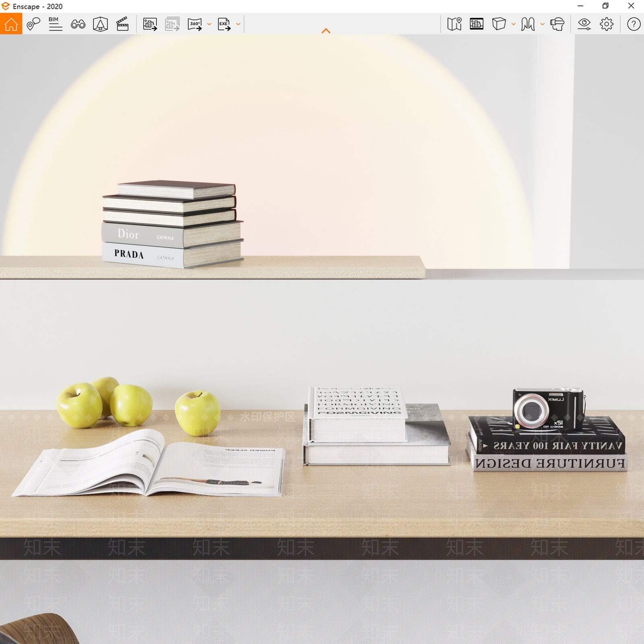
Task: Click the orange Home button
Action: click(x=11, y=24)
